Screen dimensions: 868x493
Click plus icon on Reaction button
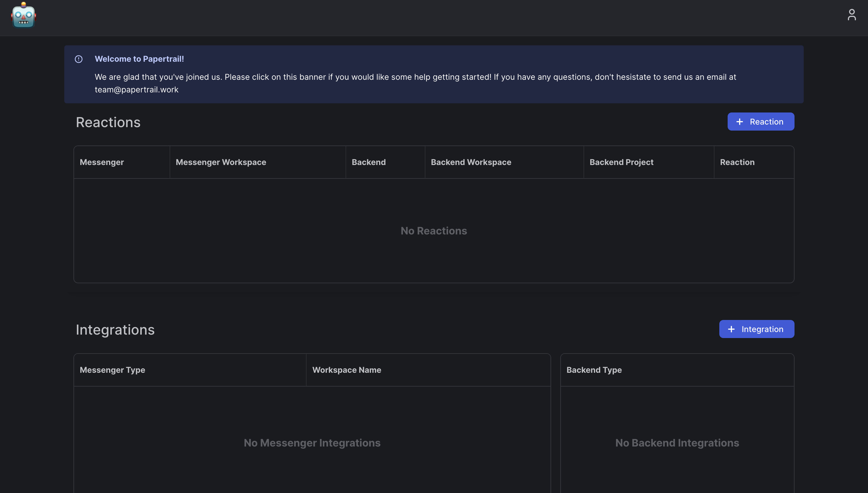pyautogui.click(x=739, y=122)
